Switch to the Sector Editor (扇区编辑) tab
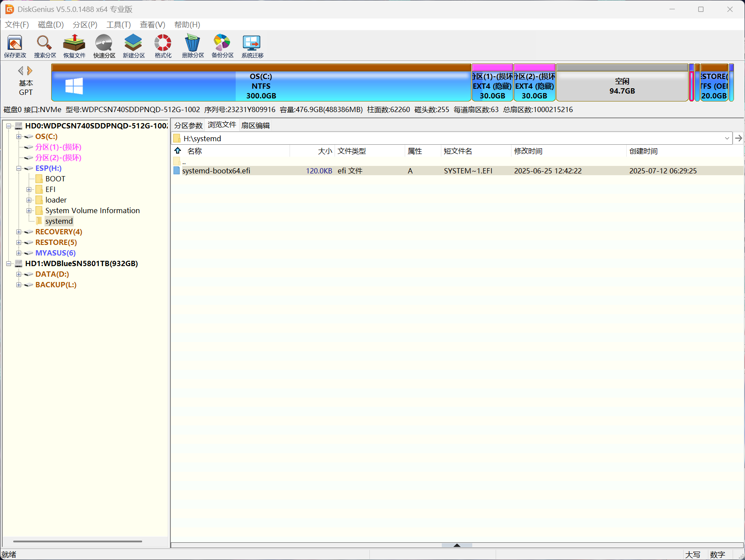 coord(255,125)
